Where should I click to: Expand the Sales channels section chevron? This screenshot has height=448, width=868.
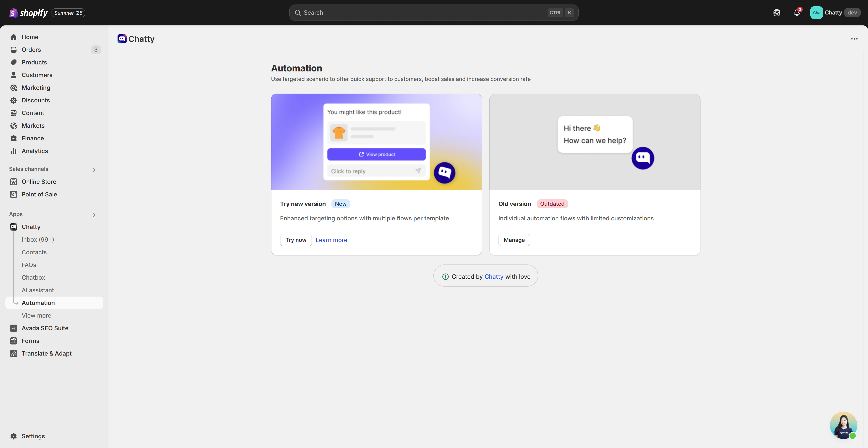[x=94, y=170]
